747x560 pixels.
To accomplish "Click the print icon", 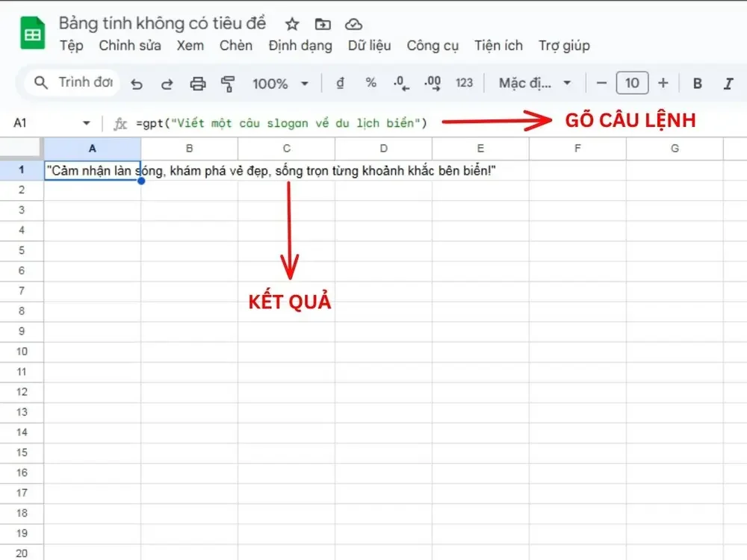I will pyautogui.click(x=198, y=84).
